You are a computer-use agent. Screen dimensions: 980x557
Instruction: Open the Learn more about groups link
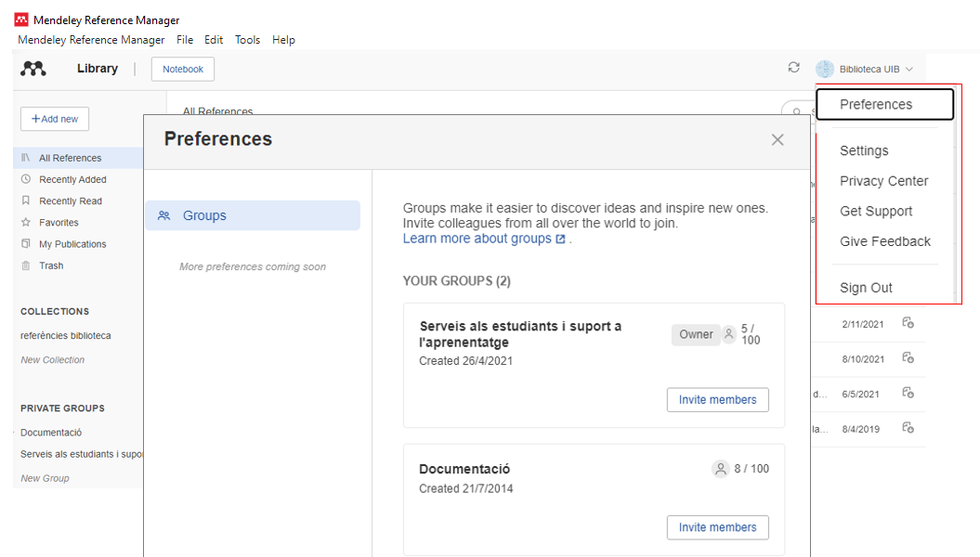(477, 239)
